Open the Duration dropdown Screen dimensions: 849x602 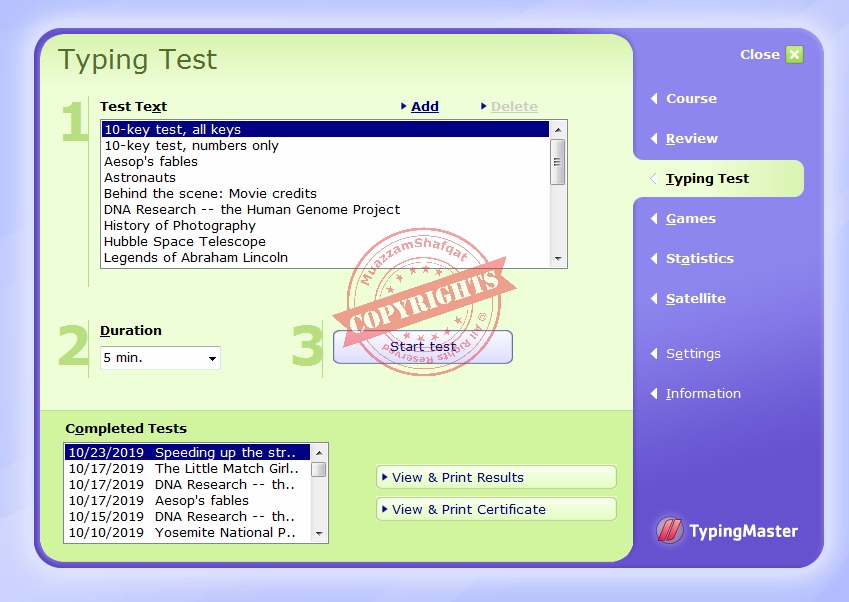tap(213, 357)
